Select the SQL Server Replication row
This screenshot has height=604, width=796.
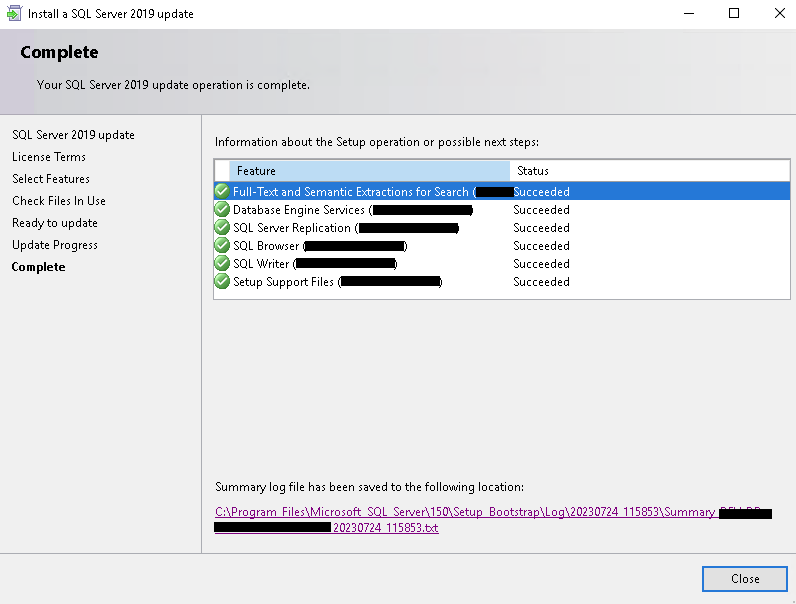point(502,227)
